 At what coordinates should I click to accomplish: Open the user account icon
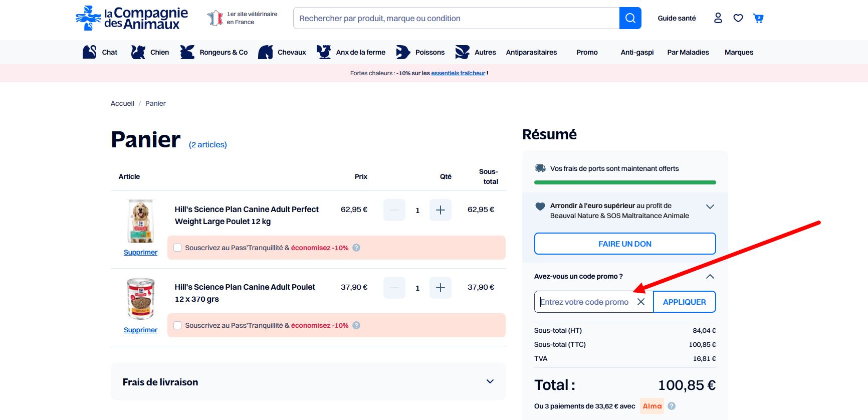point(718,18)
